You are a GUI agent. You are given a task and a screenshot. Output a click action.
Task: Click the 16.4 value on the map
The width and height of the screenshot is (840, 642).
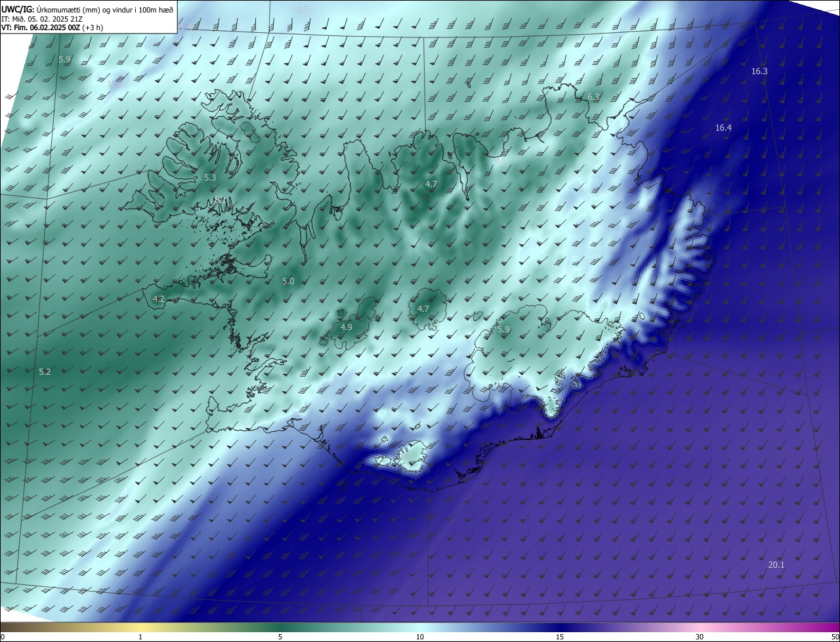pyautogui.click(x=723, y=127)
